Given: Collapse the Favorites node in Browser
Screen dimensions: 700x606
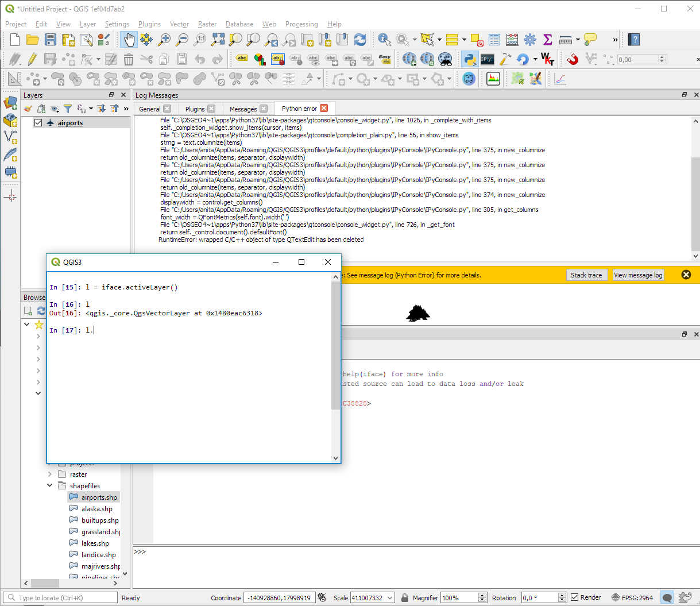Looking at the screenshot, I should 27,325.
